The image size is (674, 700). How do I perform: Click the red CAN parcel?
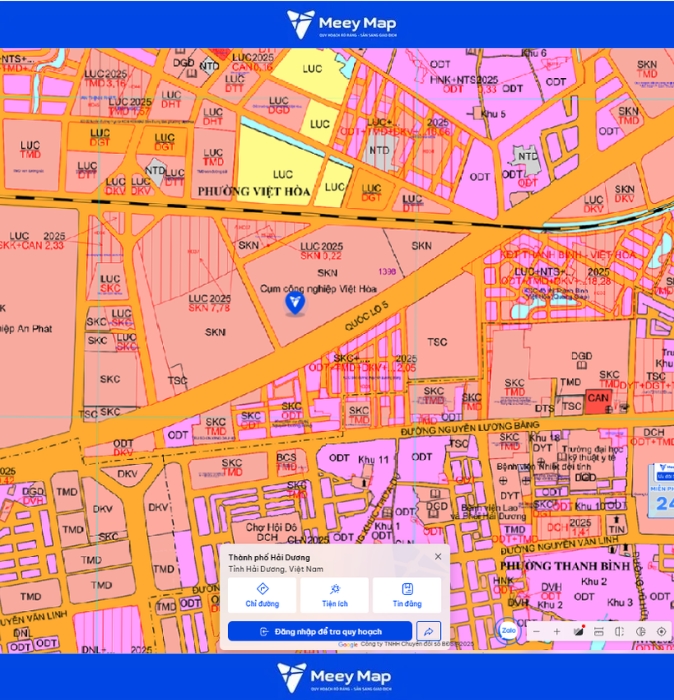(598, 401)
